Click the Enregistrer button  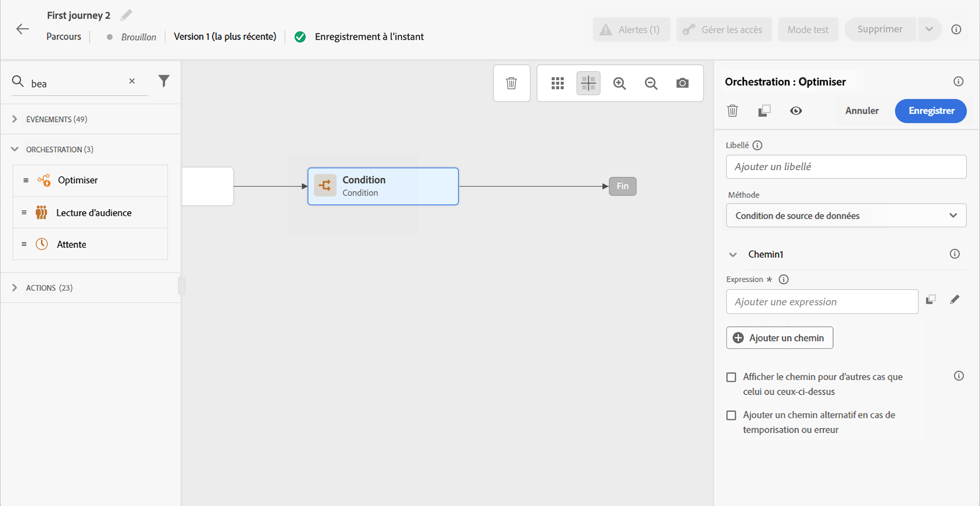930,111
